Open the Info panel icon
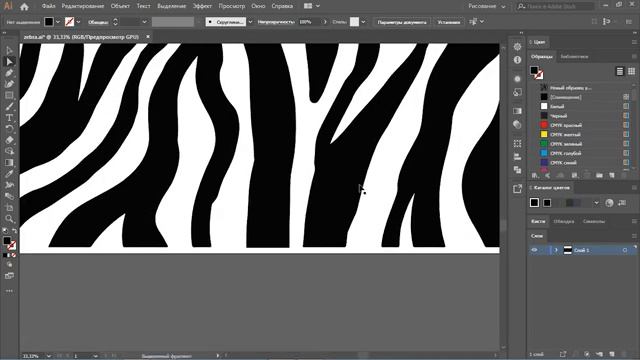Image resolution: width=640 pixels, height=360 pixels. pos(518,60)
